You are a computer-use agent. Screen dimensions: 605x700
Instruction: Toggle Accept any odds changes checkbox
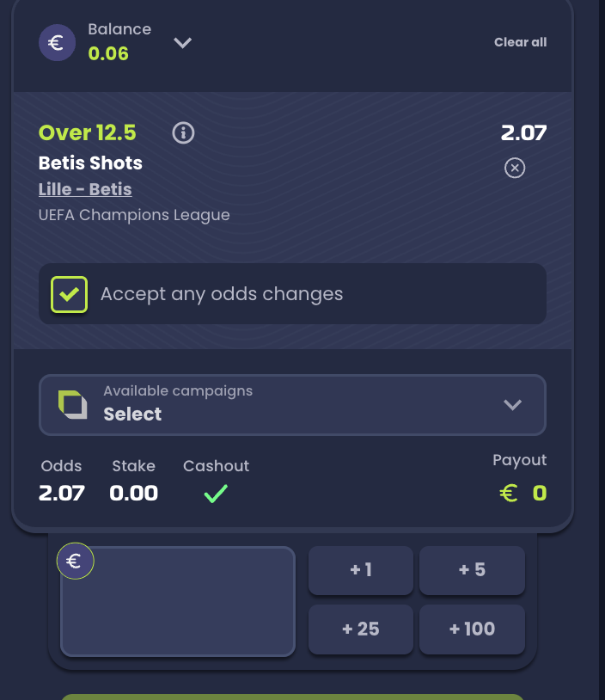69,294
